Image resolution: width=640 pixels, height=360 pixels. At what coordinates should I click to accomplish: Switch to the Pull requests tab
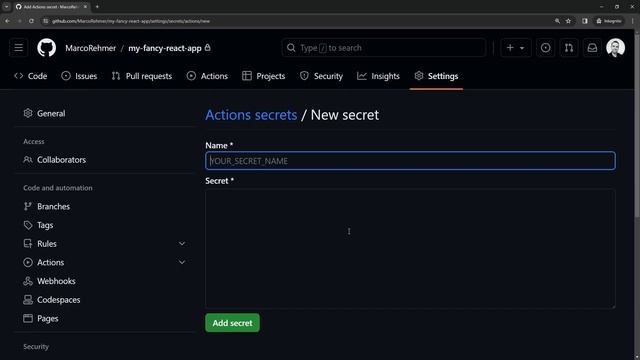(142, 76)
